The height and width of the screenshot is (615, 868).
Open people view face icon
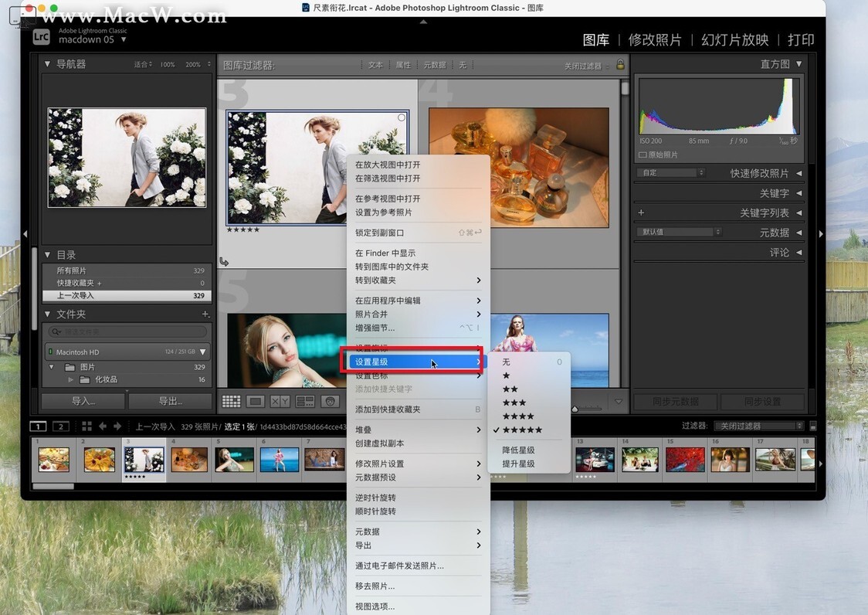pyautogui.click(x=330, y=401)
